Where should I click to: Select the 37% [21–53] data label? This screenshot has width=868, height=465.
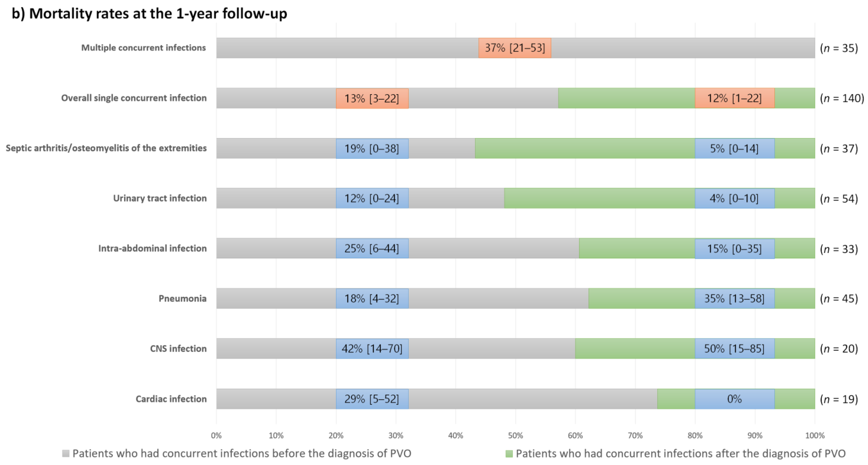point(514,48)
